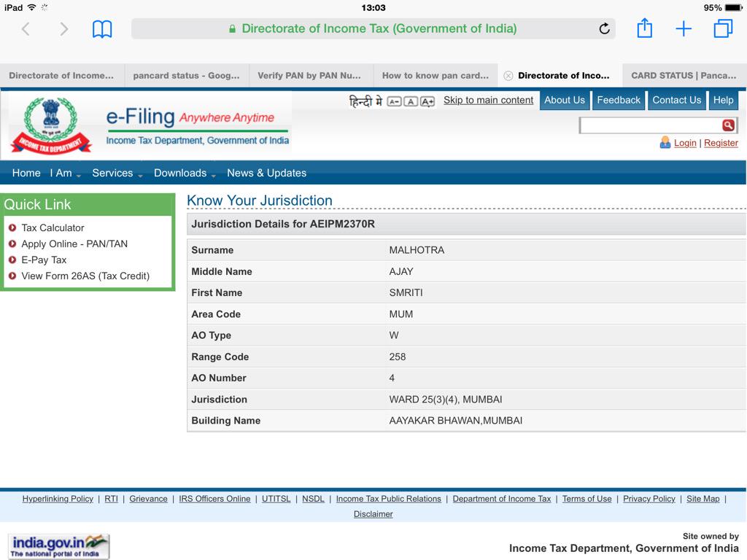747x560 pixels.
Task: Click the user icon beside Login
Action: point(665,142)
